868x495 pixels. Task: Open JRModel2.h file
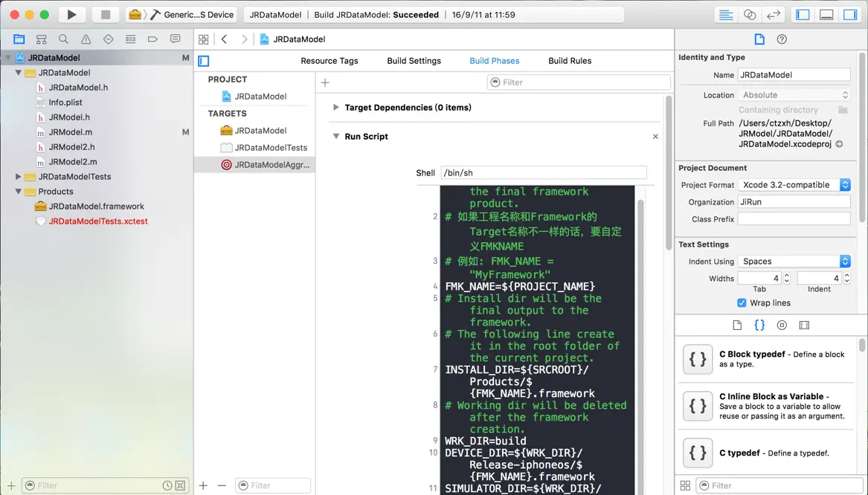[x=71, y=147]
